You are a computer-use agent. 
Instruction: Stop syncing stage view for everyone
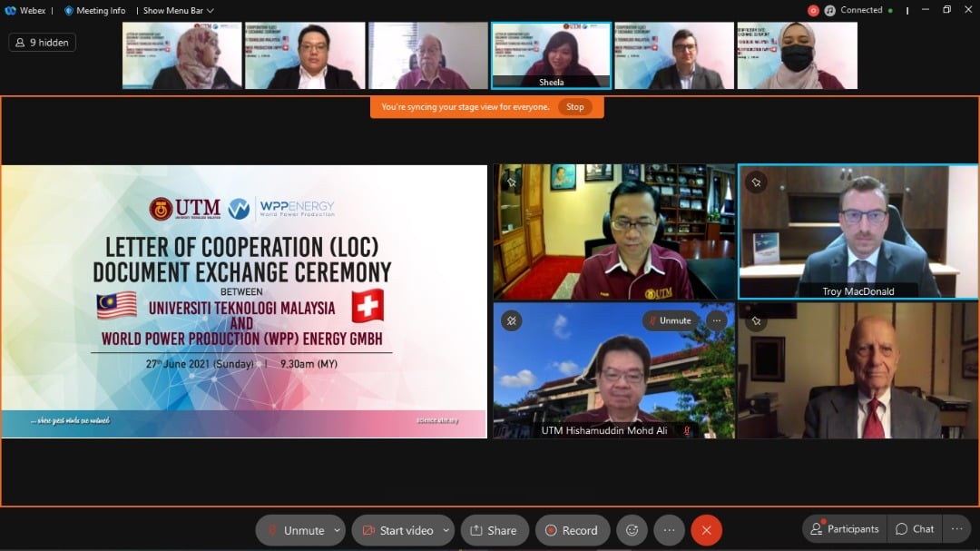[x=574, y=107]
